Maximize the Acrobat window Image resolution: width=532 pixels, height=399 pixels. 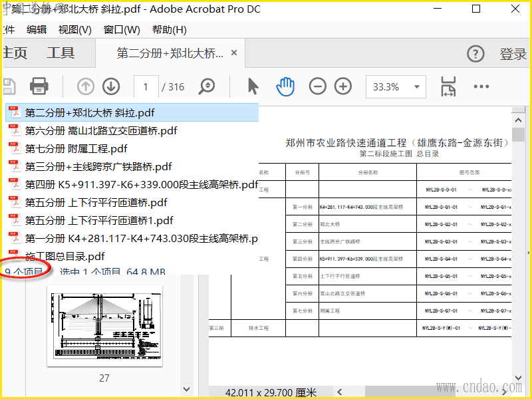point(476,9)
